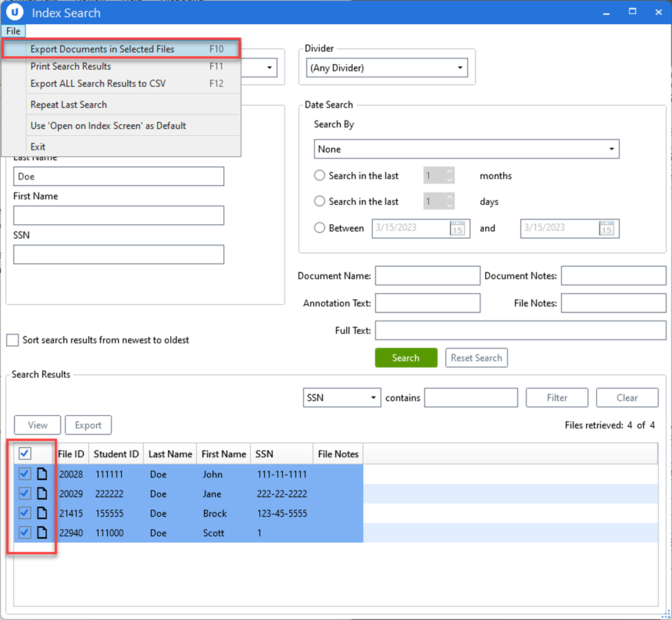This screenshot has width=672, height=620.
Task: Open the Divider dropdown showing (Any Divider)
Action: 387,68
